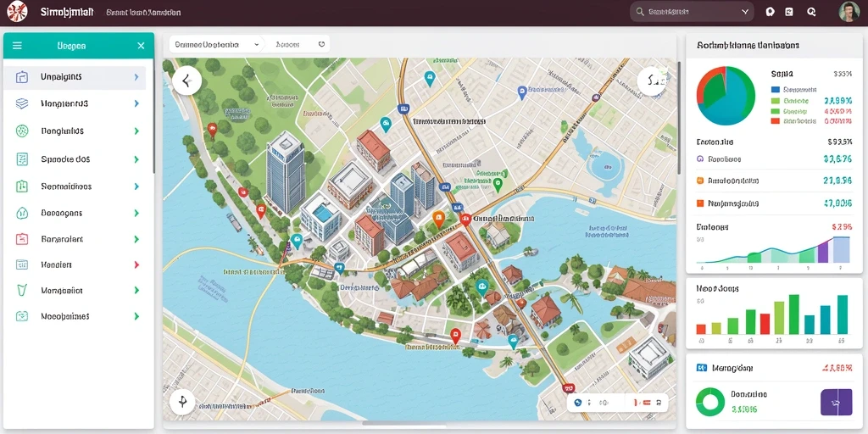Click the blue legend swatch beside the pie chart
This screenshot has width=868, height=434.
coord(775,89)
